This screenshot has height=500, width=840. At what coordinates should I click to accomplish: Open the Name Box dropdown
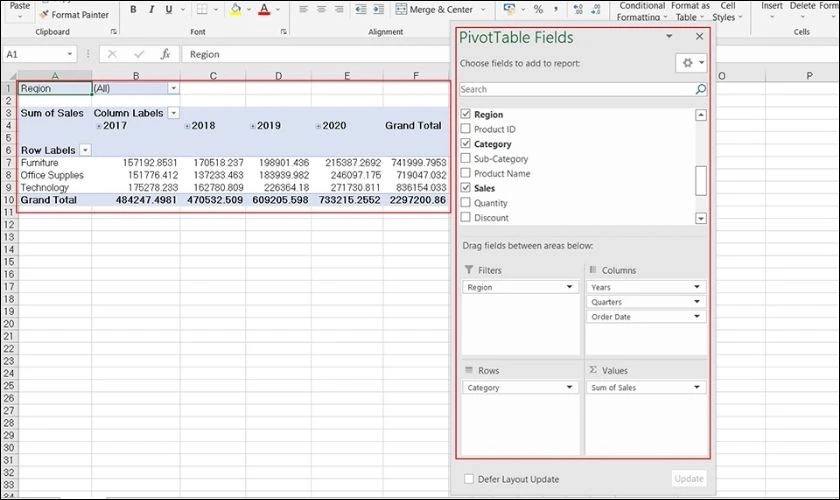pyautogui.click(x=70, y=54)
